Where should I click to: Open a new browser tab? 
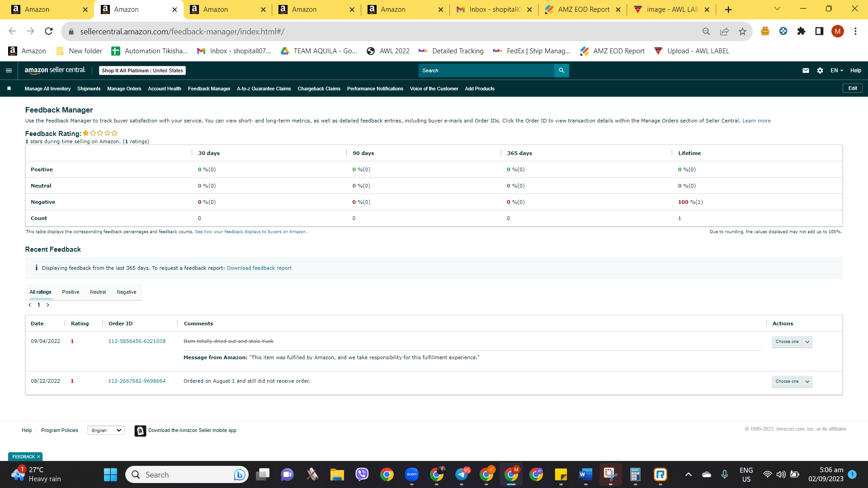pyautogui.click(x=728, y=9)
